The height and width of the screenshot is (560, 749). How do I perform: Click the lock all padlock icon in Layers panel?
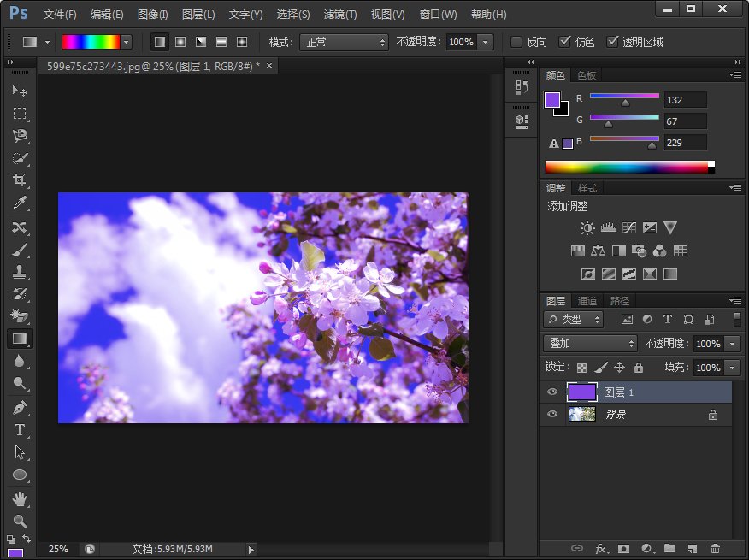pyautogui.click(x=640, y=367)
